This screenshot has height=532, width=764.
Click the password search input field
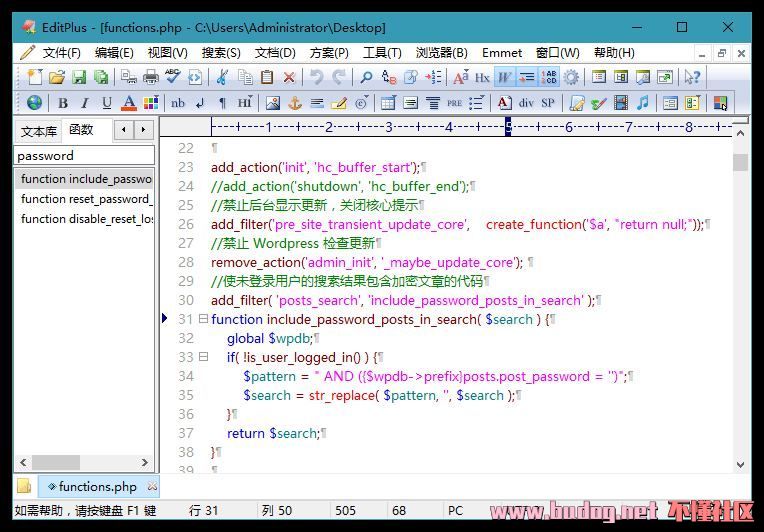coord(84,156)
